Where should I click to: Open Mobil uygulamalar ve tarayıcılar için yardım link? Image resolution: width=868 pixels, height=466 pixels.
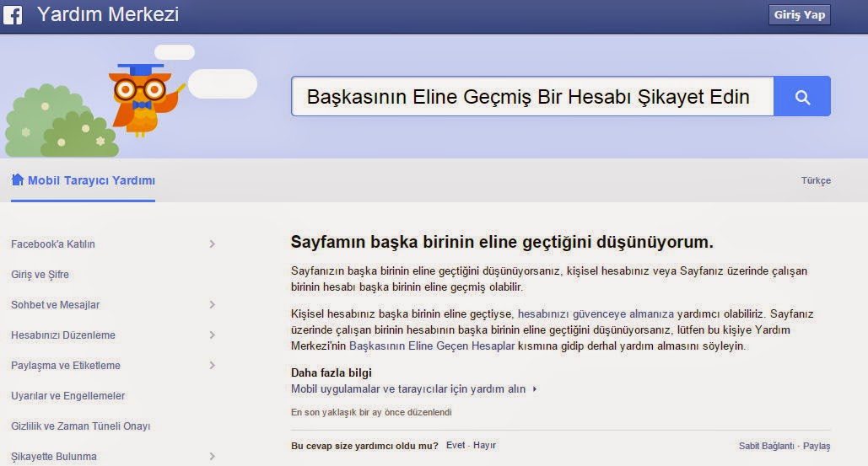pyautogui.click(x=408, y=389)
